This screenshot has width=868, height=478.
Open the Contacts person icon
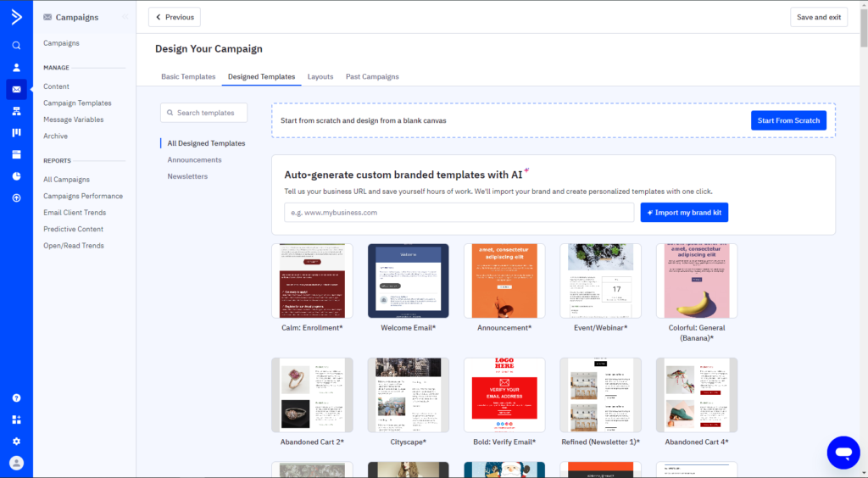coord(17,68)
